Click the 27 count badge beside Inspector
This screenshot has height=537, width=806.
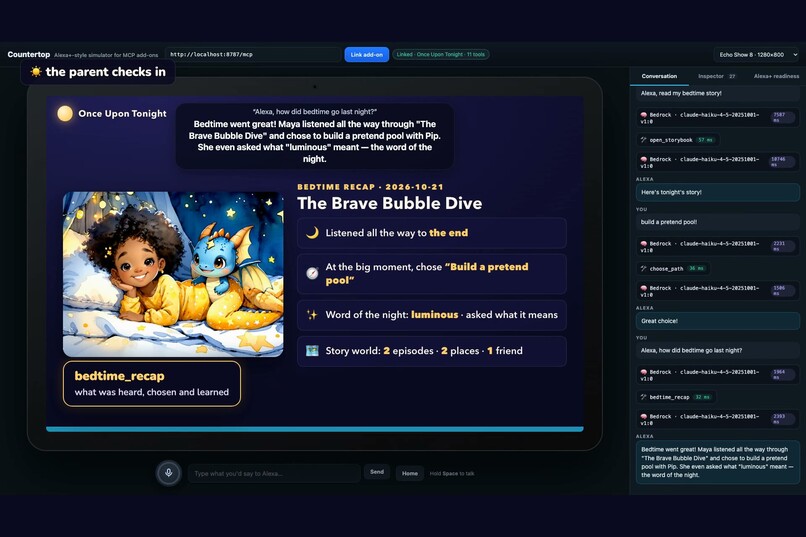(732, 76)
